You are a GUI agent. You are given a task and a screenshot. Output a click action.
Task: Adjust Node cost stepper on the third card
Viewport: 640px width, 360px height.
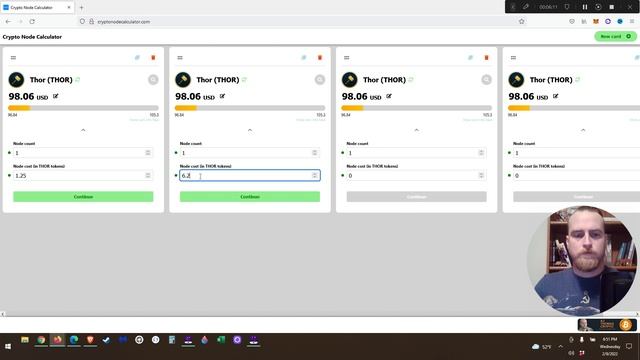(481, 176)
